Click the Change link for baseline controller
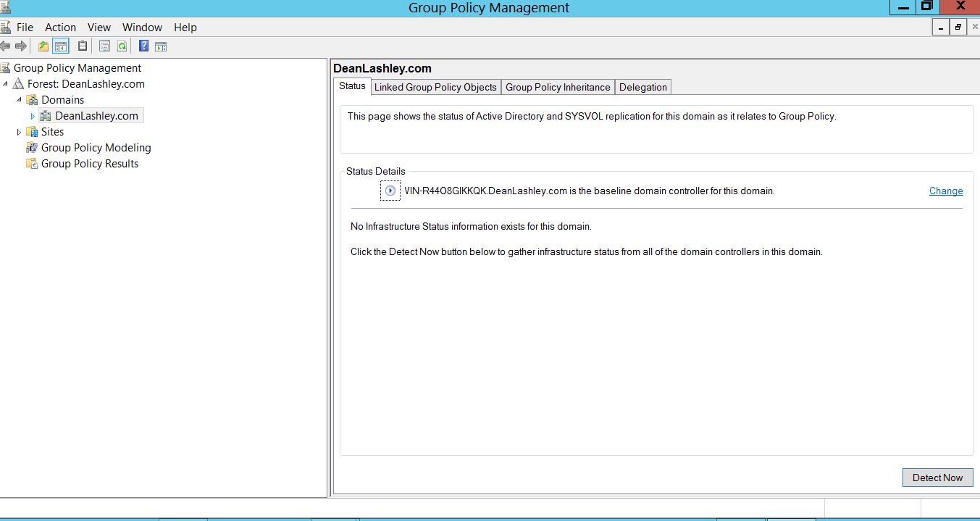 click(x=946, y=191)
